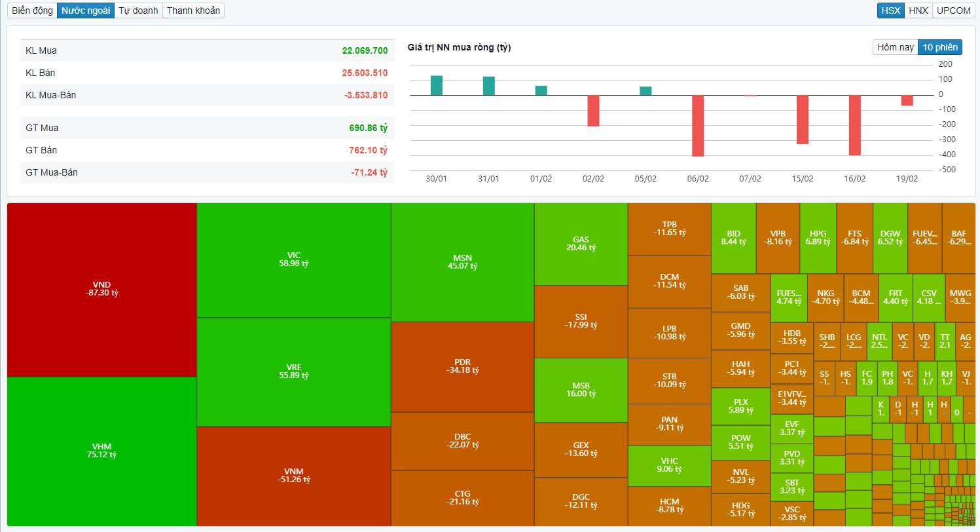
Task: Click the GT Mua value 690.86 tỷ
Action: pyautogui.click(x=369, y=128)
